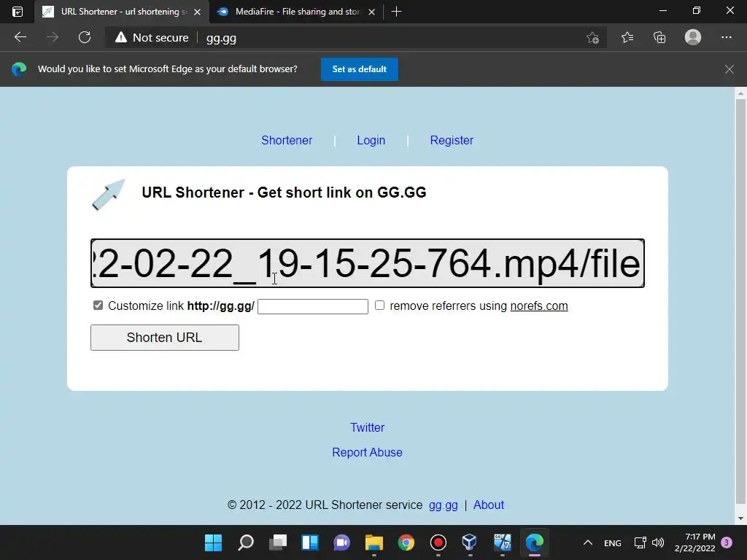Open the clock and date 7:17 PM
Viewport: 747px width, 560px height.
pyautogui.click(x=695, y=542)
